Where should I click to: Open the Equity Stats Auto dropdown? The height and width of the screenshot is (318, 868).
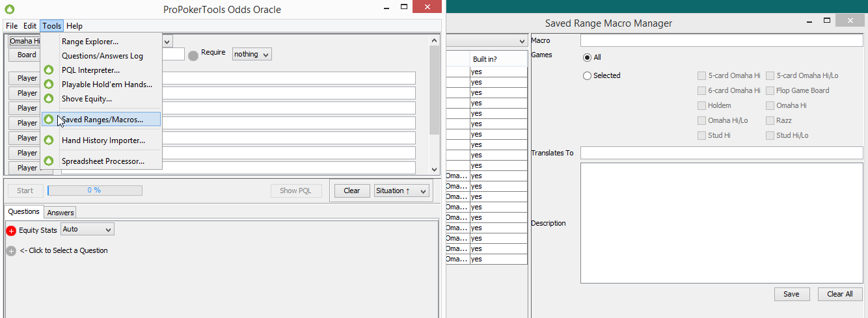(x=87, y=229)
